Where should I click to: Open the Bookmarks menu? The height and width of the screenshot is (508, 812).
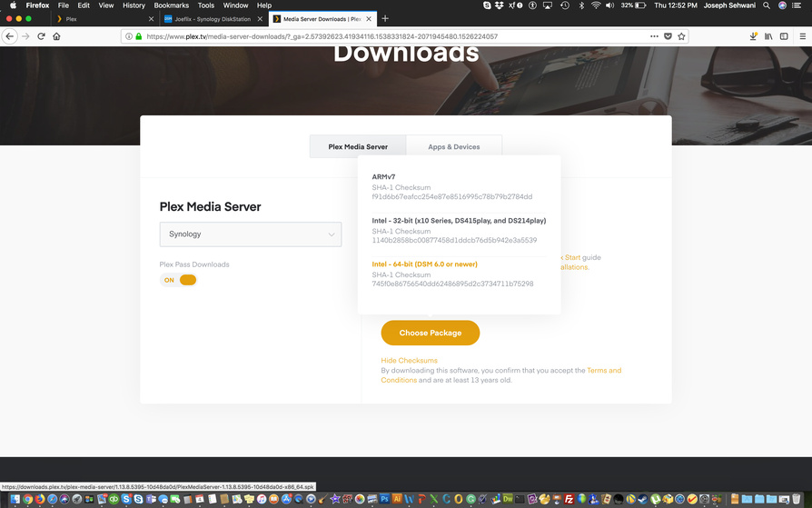[x=171, y=5]
